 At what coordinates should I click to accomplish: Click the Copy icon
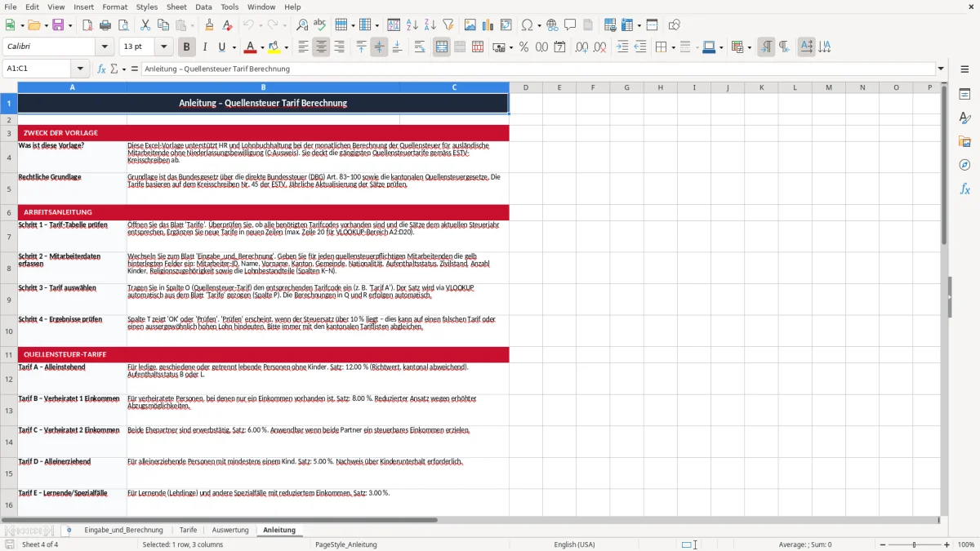163,25
